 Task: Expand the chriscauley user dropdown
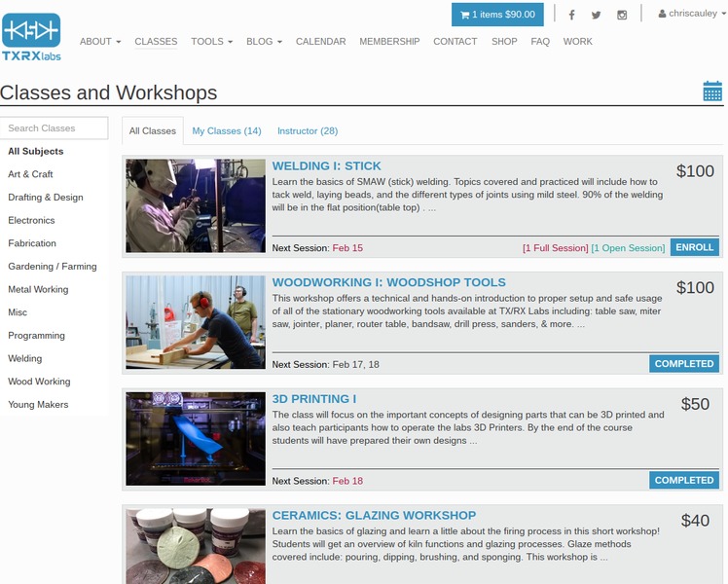[x=692, y=15]
